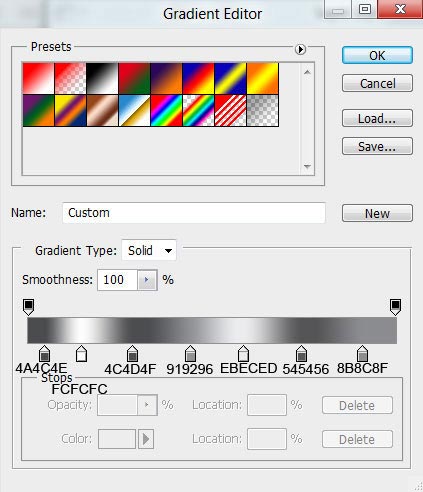Select the color stop labeled 4A4C4E
423x492 pixels.
click(44, 354)
